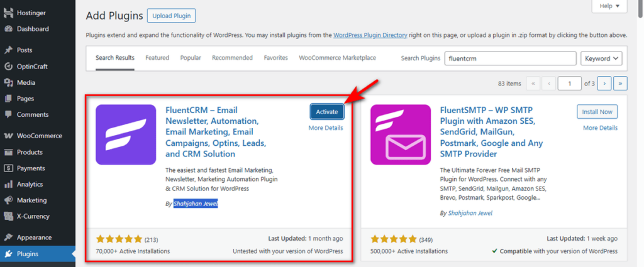Open the Recommended plugins tab
This screenshot has width=644, height=267.
point(233,58)
